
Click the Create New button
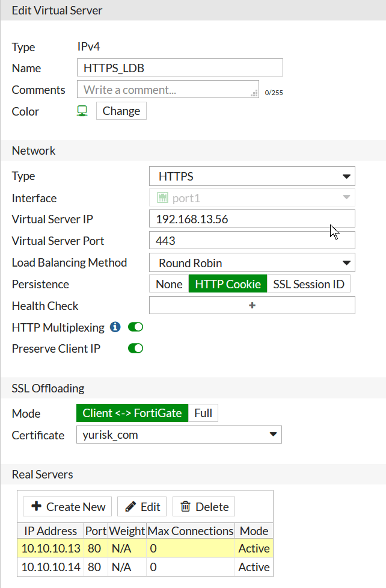click(67, 506)
